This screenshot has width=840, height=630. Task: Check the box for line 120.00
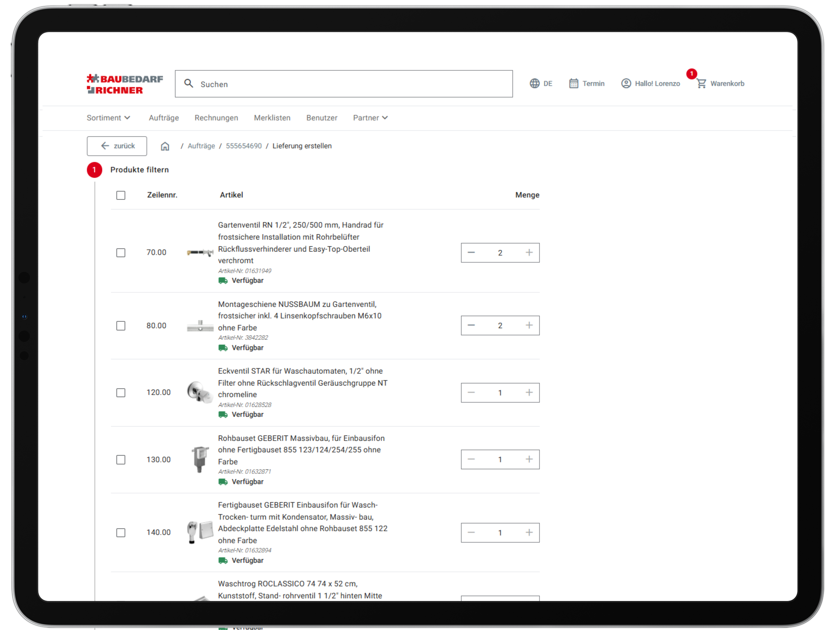121,393
